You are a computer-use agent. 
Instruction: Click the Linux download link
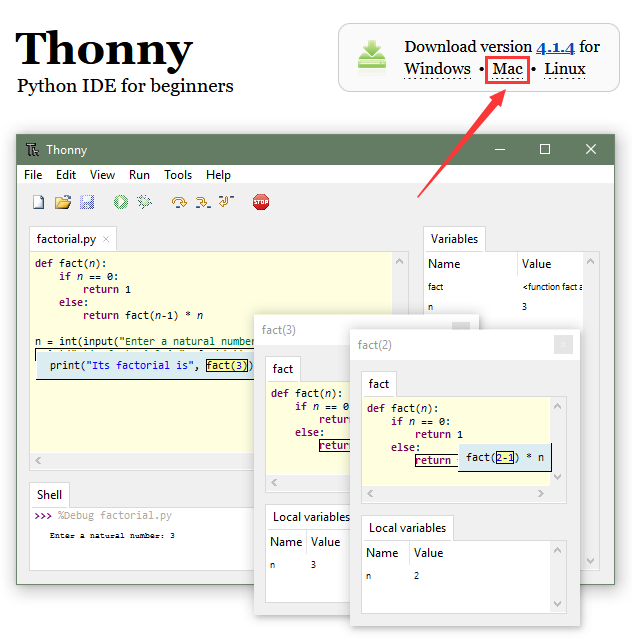pos(565,69)
